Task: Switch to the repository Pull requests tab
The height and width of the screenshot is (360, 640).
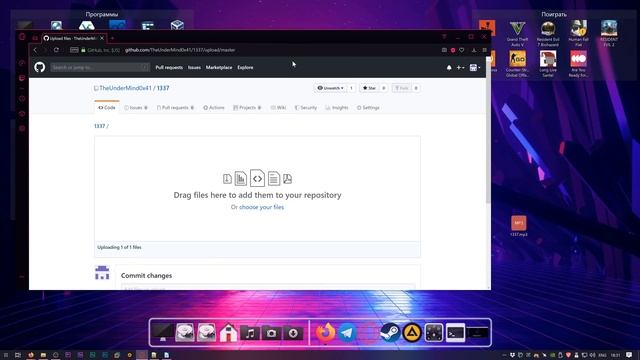Action: (x=176, y=108)
